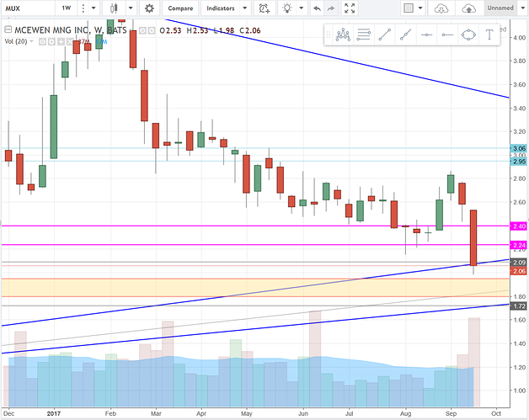
Task: Click the chart layout square icon
Action: (409, 8)
